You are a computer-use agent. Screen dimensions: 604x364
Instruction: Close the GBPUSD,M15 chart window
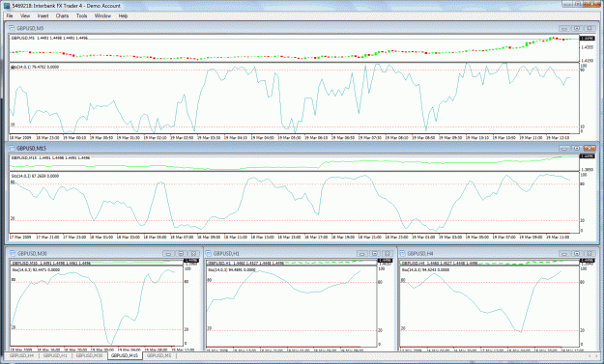(x=590, y=148)
